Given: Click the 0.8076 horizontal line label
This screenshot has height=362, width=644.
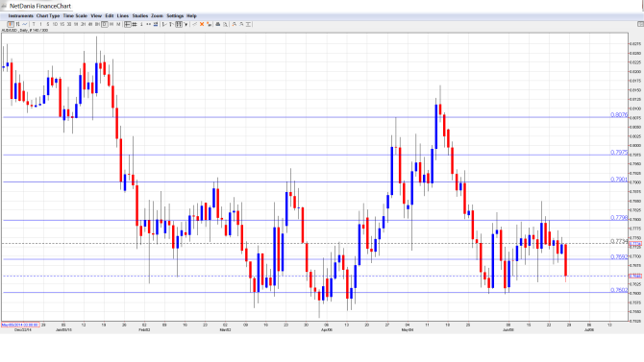Looking at the screenshot, I should pyautogui.click(x=619, y=115).
